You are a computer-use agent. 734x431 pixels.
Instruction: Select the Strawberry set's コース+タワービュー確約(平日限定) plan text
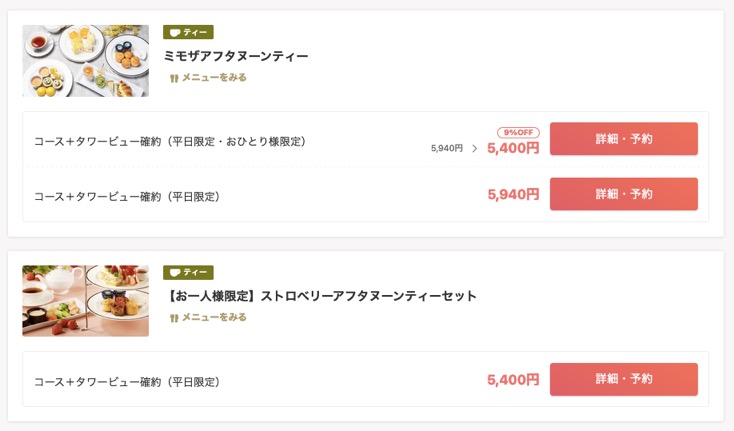[x=127, y=381]
